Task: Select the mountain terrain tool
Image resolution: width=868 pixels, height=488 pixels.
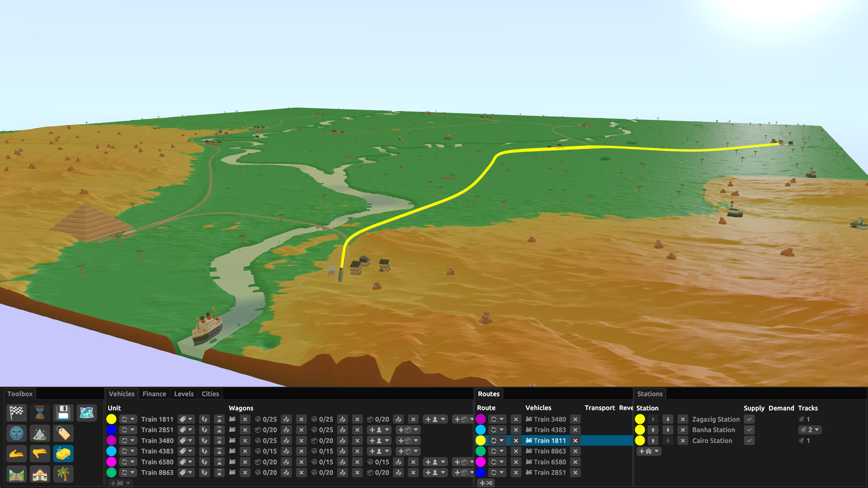Action: (40, 433)
